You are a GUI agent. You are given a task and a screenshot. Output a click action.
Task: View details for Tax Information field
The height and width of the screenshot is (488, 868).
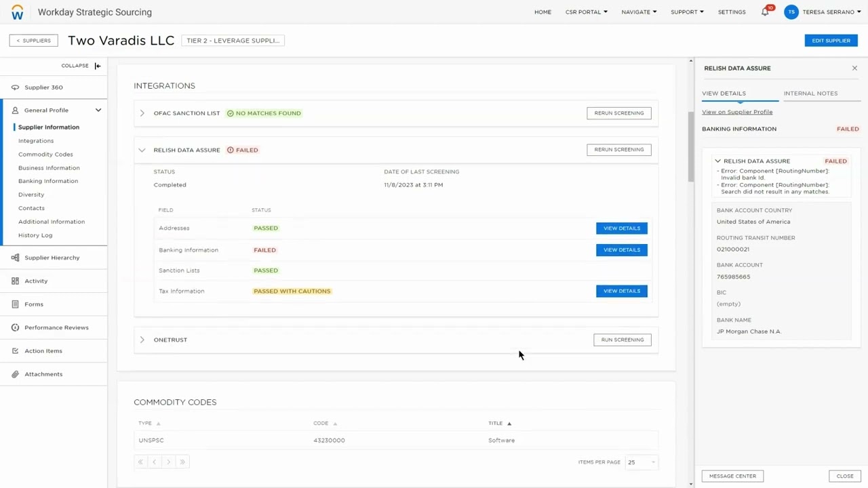point(622,291)
